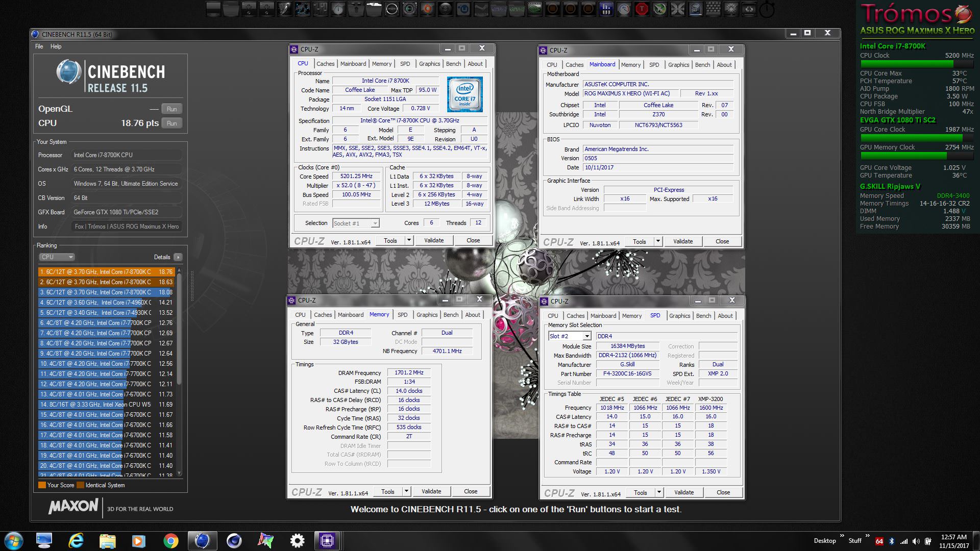
Task: Expand Tools dropdown arrow in CPU-Z CPU window
Action: (409, 240)
